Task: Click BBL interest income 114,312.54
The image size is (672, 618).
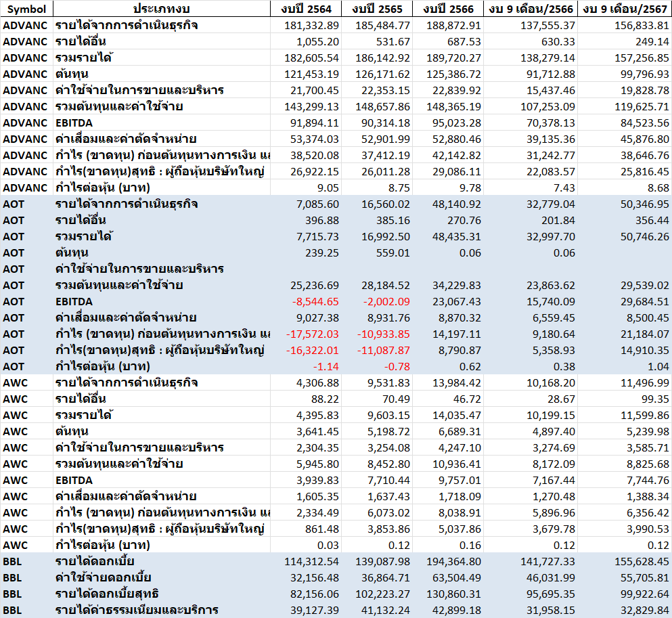Action: tap(311, 562)
